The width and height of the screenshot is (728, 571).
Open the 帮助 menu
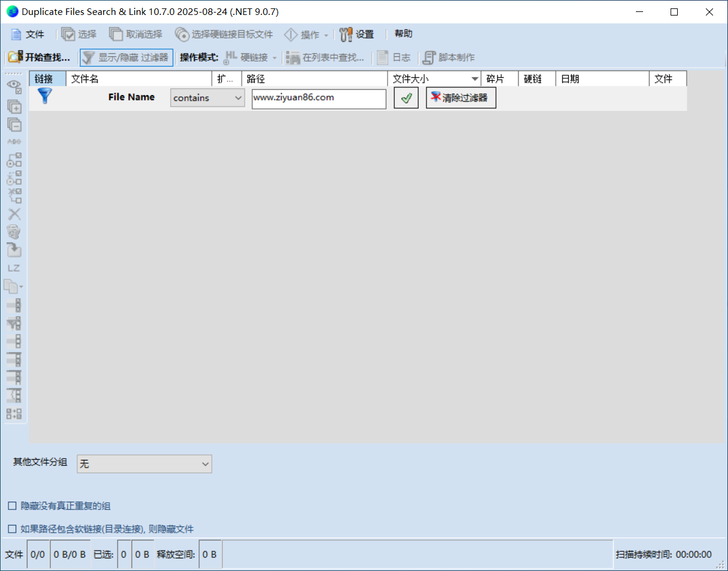click(403, 34)
